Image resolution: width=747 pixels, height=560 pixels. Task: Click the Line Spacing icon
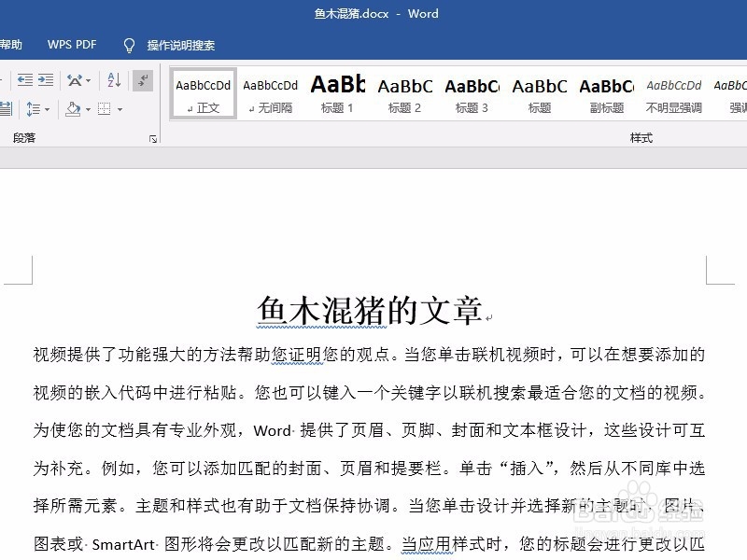(x=32, y=107)
